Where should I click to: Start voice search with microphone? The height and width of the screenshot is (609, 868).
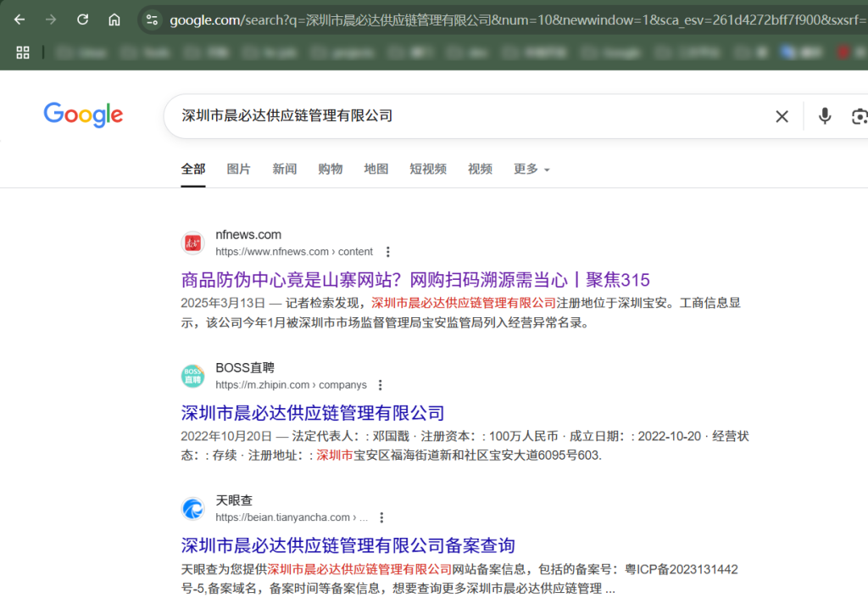coord(825,116)
